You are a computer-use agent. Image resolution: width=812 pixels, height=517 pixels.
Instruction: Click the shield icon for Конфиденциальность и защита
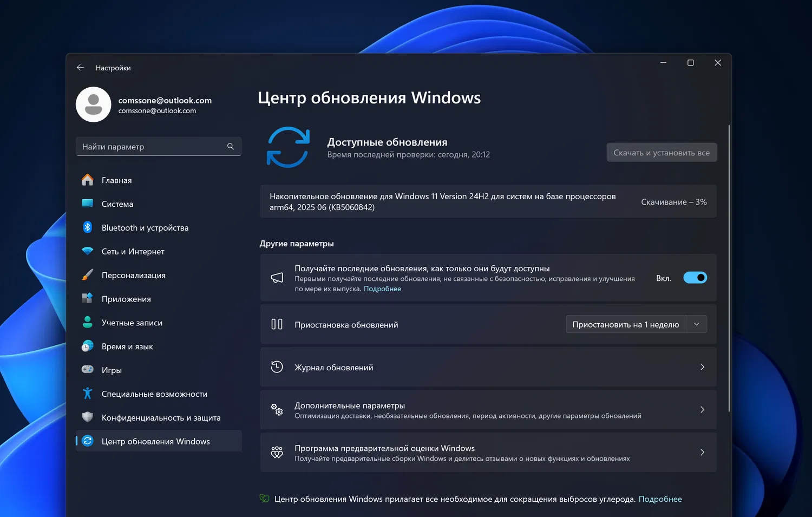88,417
